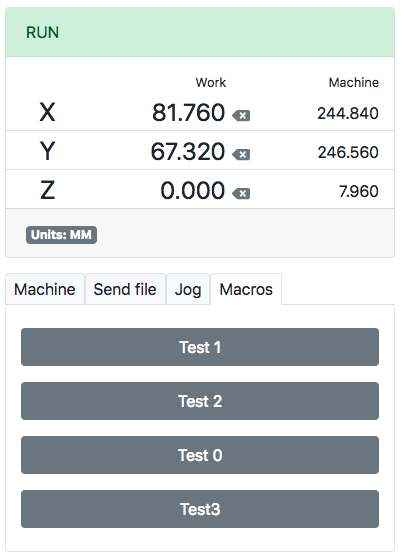Zero the X work coordinate with its reset icon
Screen dimensions: 404x558
pos(241,116)
